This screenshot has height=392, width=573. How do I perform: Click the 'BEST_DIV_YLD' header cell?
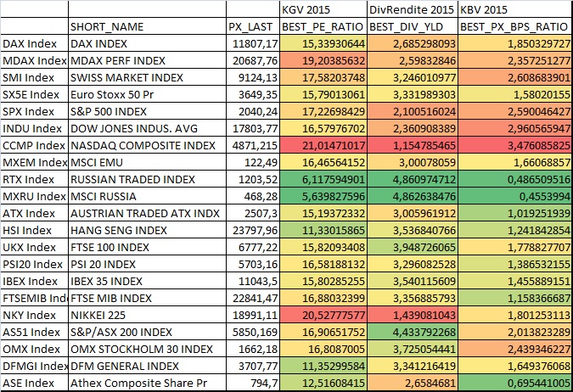coord(413,26)
